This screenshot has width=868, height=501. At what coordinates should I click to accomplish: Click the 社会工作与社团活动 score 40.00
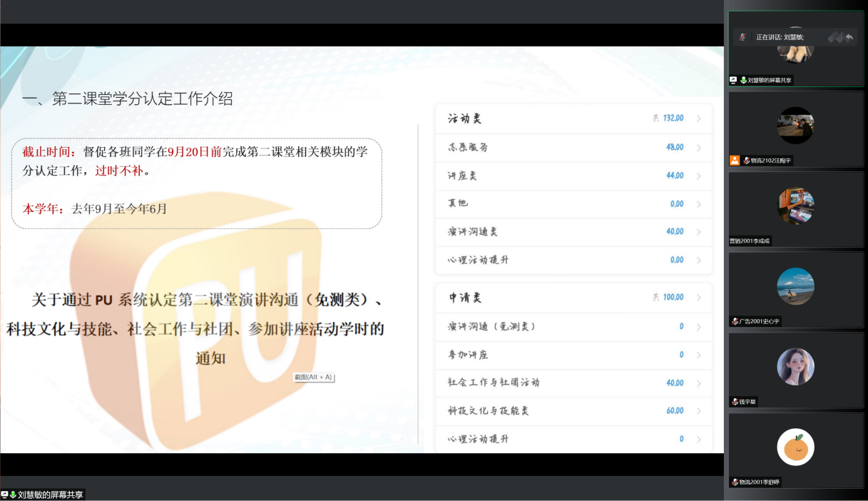coord(674,383)
